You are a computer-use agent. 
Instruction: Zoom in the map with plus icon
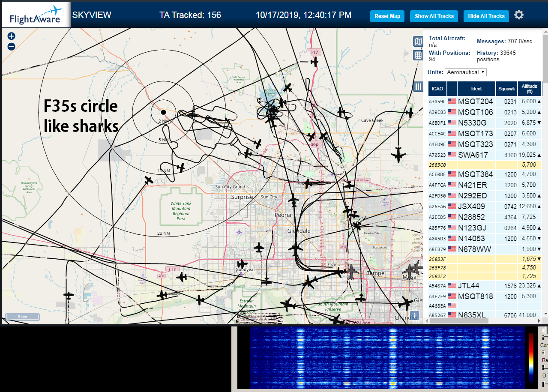(12, 36)
